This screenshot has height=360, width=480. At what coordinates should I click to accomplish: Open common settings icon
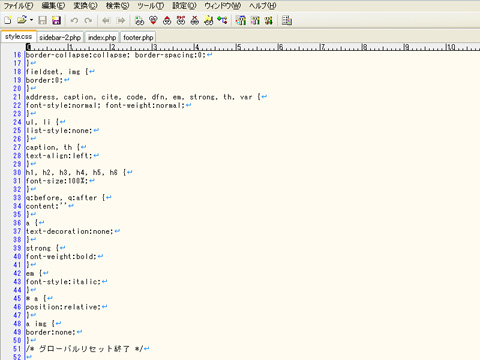click(269, 21)
